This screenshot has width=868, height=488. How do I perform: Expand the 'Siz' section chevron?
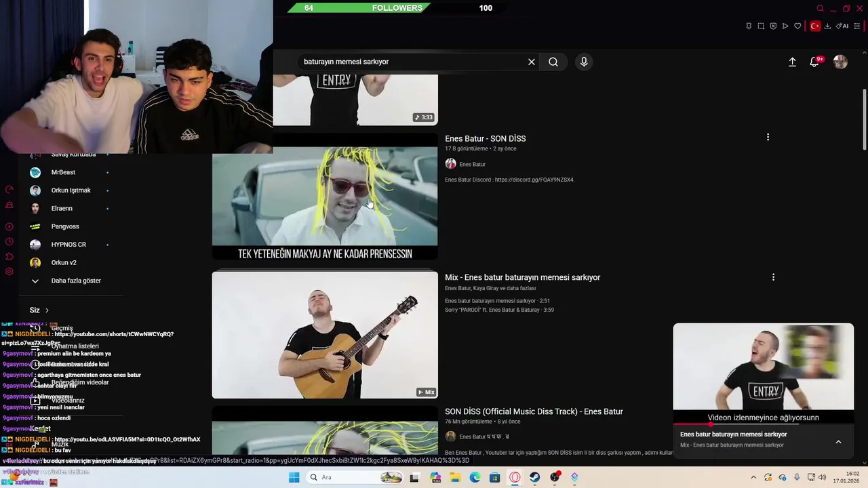point(47,310)
